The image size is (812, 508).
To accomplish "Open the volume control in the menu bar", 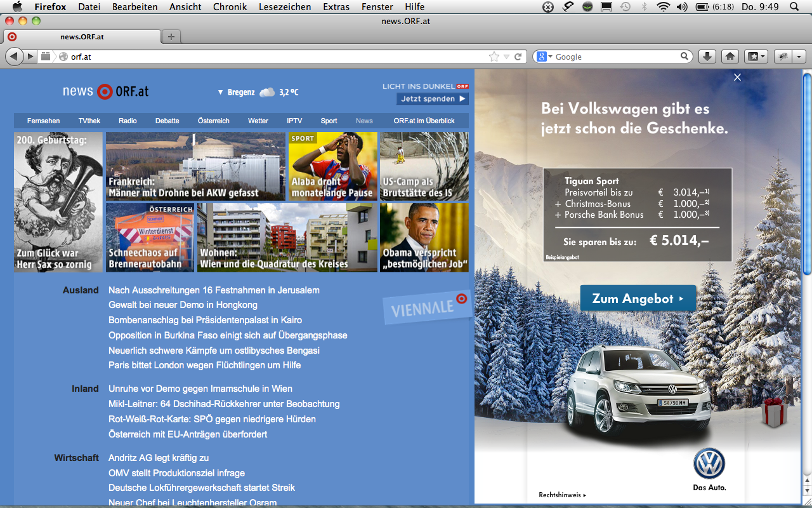I will coord(682,6).
